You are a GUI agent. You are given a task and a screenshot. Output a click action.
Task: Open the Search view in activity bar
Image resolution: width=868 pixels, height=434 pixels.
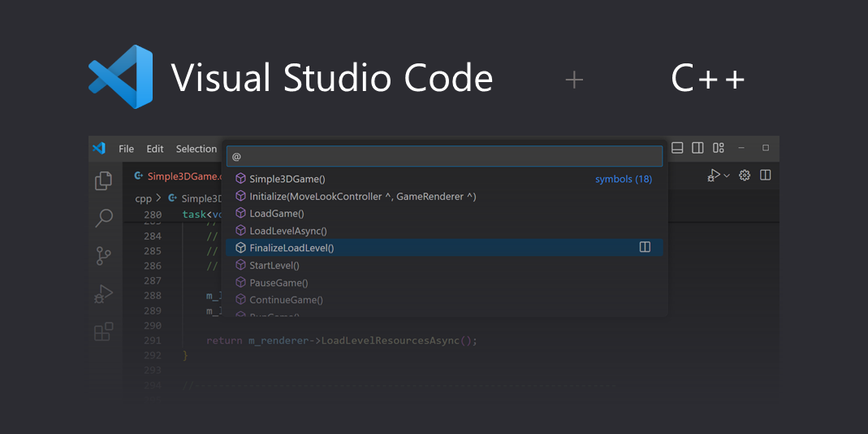coord(104,218)
